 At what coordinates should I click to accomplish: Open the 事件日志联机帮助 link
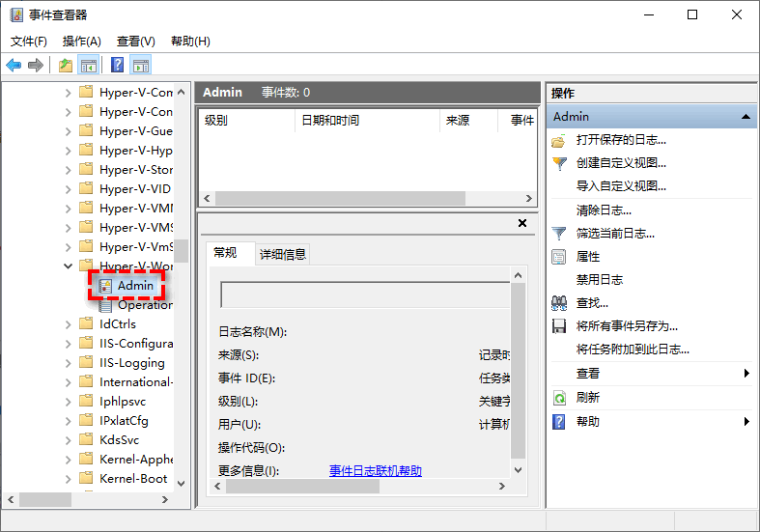(x=375, y=471)
